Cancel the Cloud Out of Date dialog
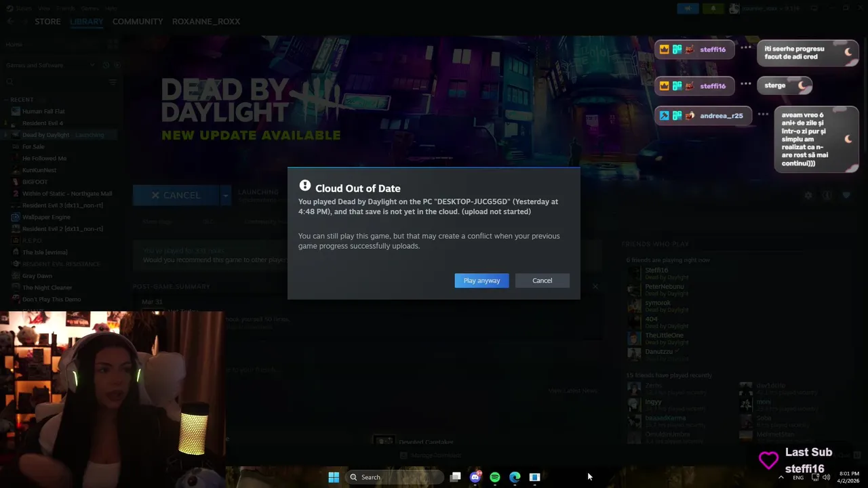 (x=542, y=281)
